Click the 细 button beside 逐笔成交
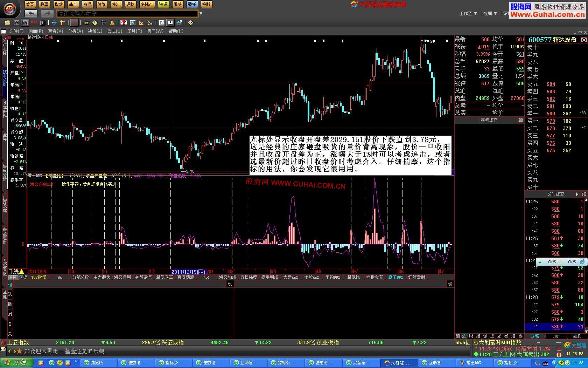This screenshot has height=368, width=588. (x=520, y=120)
